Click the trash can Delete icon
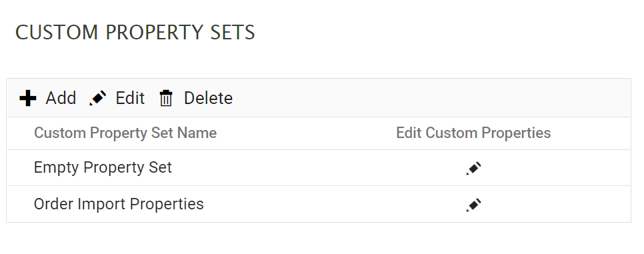Screen dimensions: 644x254 [x=166, y=99]
